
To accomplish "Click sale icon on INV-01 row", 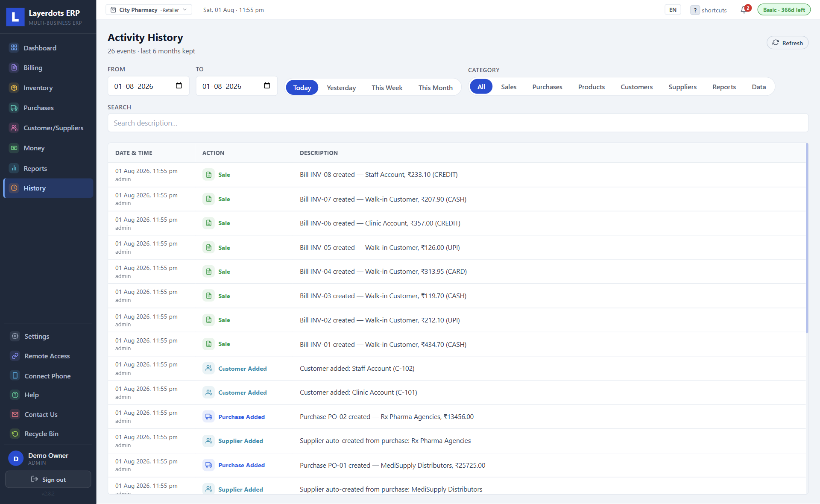I will coord(209,344).
